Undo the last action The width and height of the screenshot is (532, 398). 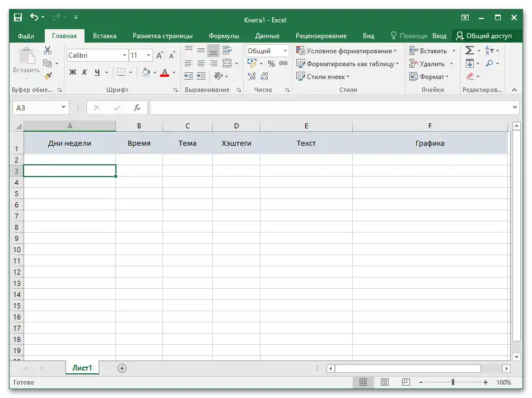pos(34,17)
